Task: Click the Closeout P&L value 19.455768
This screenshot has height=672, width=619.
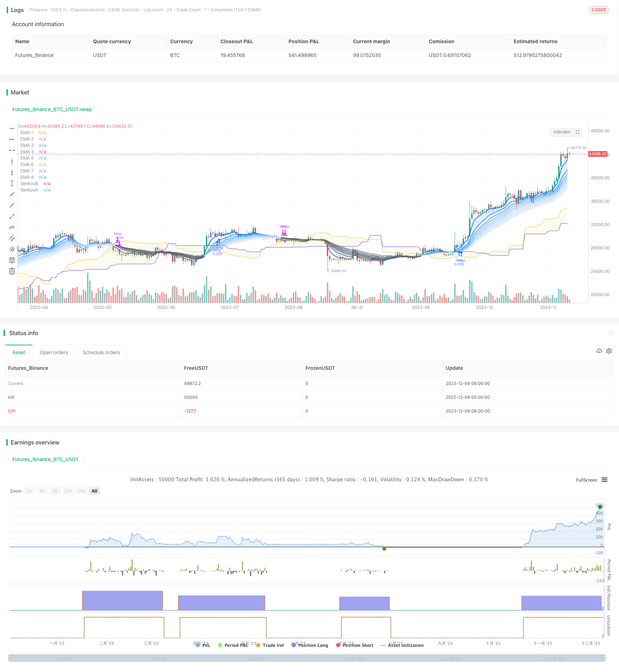Action: [233, 55]
